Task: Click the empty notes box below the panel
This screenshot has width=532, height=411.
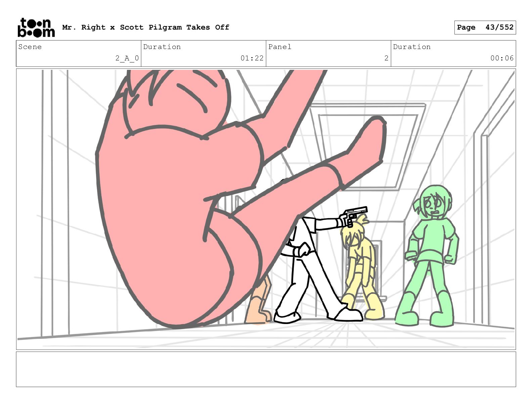Action: coord(266,369)
